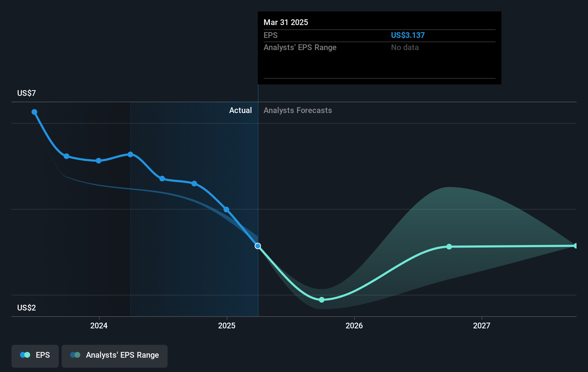Click the lowest forecast EPS point before 2026
Screen dimensions: 588x372
click(x=322, y=300)
